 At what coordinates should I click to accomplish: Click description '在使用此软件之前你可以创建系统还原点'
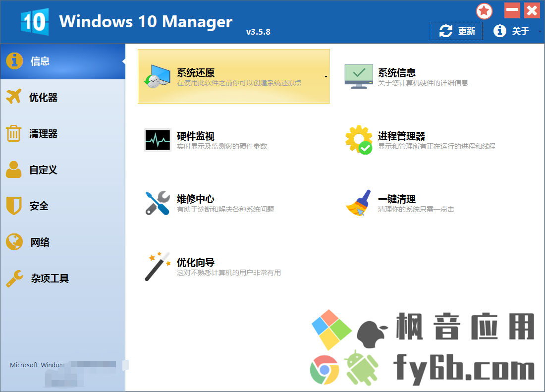[239, 83]
